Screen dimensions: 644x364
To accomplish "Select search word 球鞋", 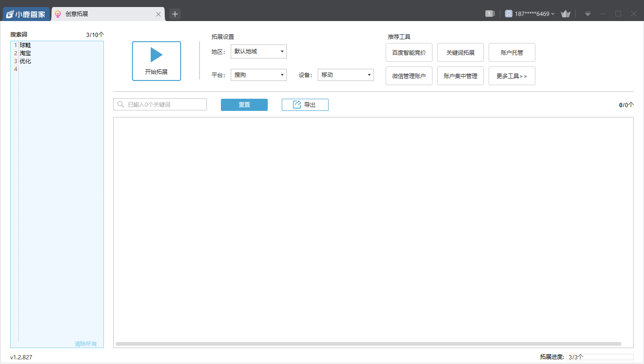I will [25, 45].
